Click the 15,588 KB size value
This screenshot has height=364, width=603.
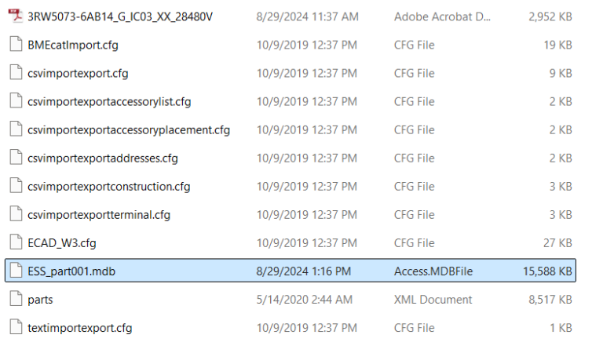[x=547, y=271]
